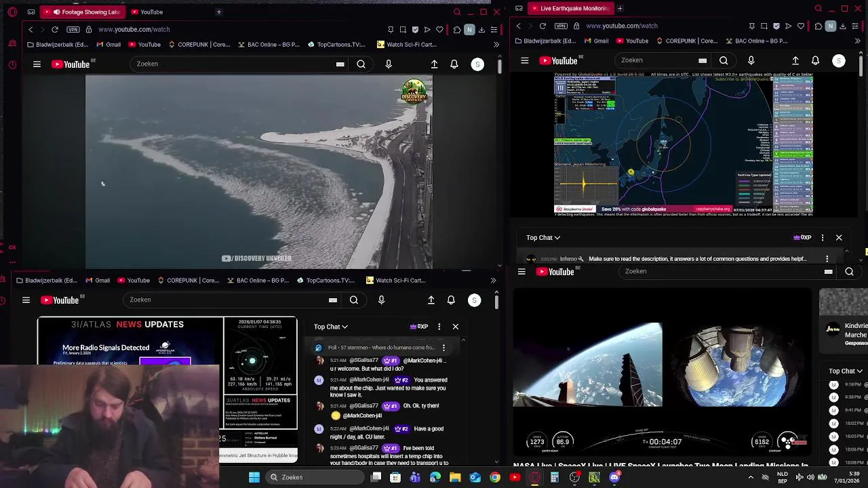Image resolution: width=868 pixels, height=488 pixels.
Task: Expand 'Top Chat' dropdown in SpaceX stream
Action: click(x=846, y=371)
